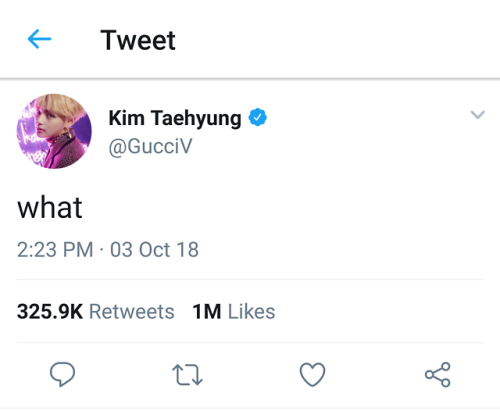Screen dimensions: 500x411
Task: Like the tweet with heart icon
Action: point(312,374)
